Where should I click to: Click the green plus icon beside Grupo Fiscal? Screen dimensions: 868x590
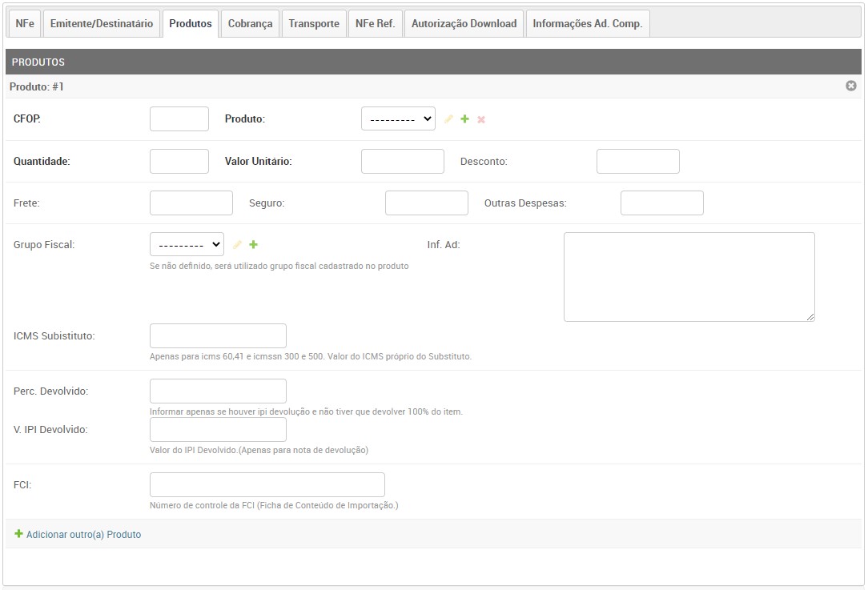[x=253, y=245]
